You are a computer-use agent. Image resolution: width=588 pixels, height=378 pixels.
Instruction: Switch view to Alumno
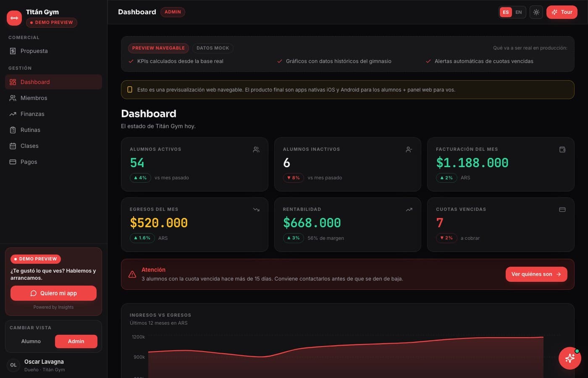(31, 341)
